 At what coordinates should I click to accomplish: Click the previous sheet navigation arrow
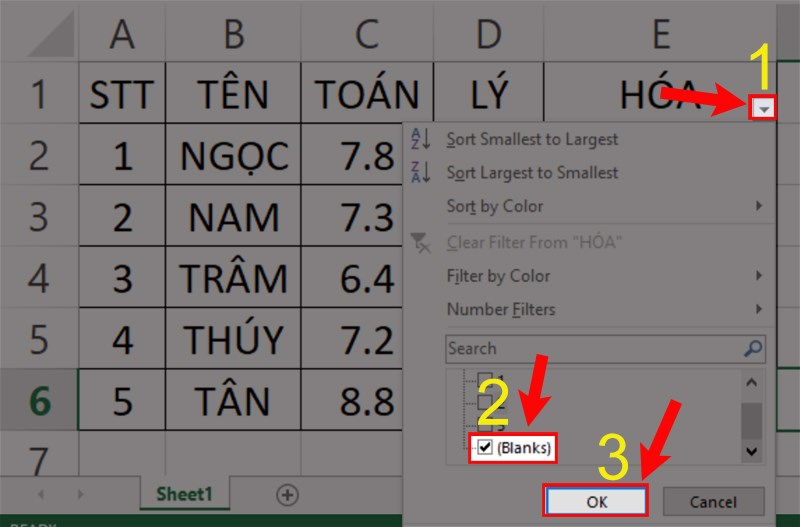tap(41, 494)
